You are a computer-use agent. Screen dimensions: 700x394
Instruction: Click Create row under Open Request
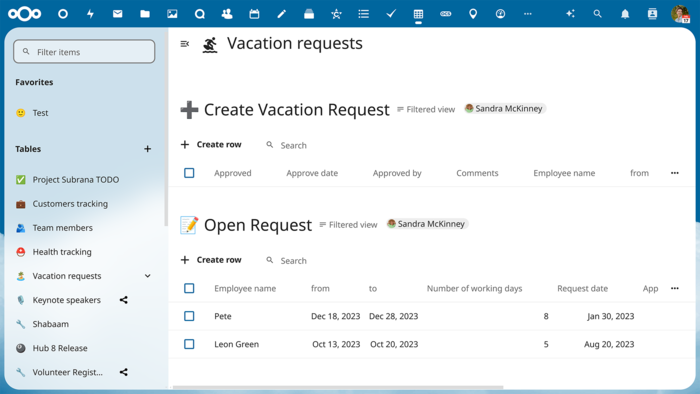(x=211, y=260)
